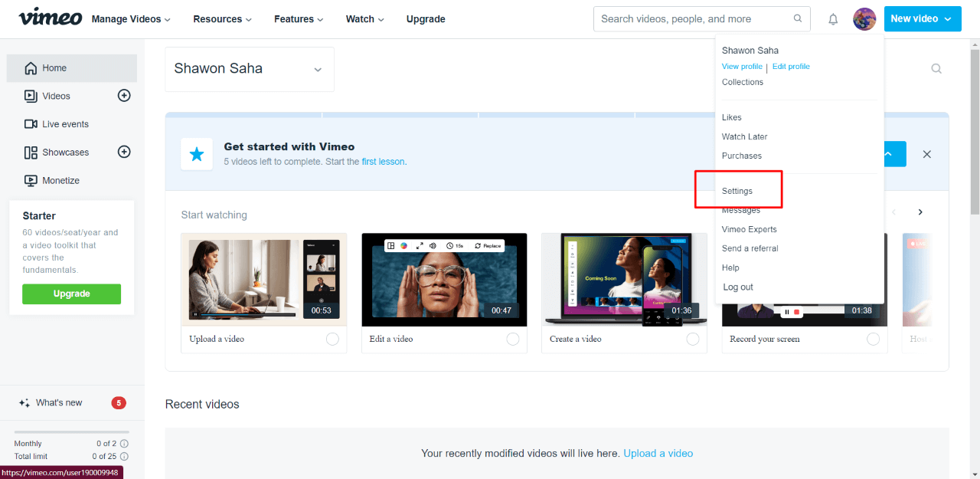Mark Edit a video lesson complete
The image size is (980, 479).
(x=513, y=340)
